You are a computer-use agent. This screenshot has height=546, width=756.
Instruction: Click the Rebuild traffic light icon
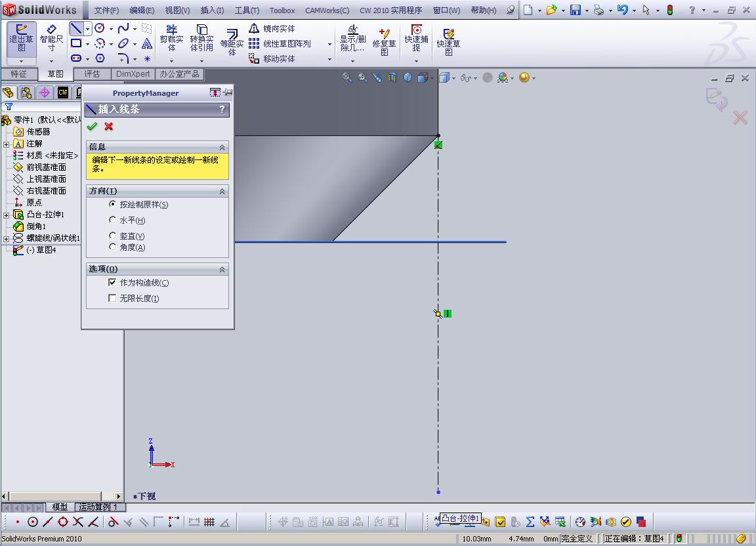pyautogui.click(x=669, y=10)
